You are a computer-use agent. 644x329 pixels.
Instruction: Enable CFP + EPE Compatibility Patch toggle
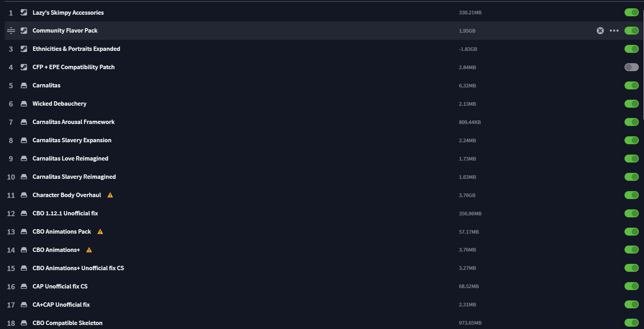click(x=632, y=67)
